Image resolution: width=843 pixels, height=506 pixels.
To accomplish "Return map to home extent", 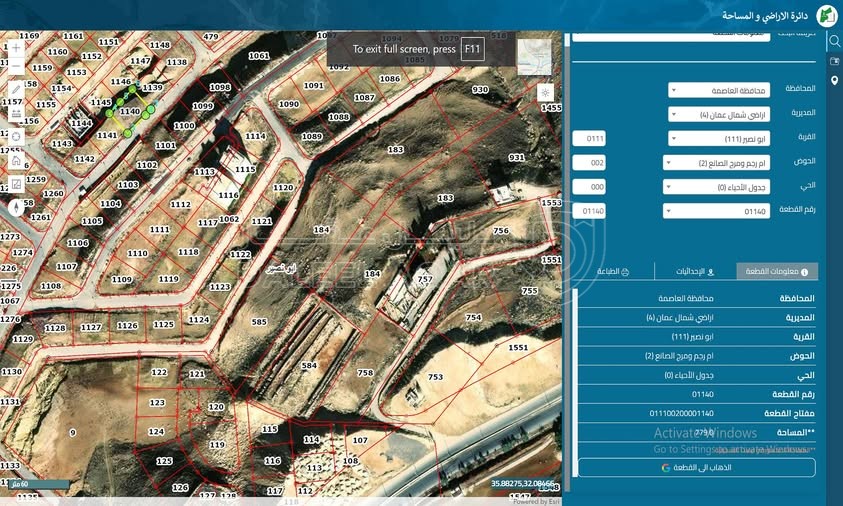I will 16,160.
